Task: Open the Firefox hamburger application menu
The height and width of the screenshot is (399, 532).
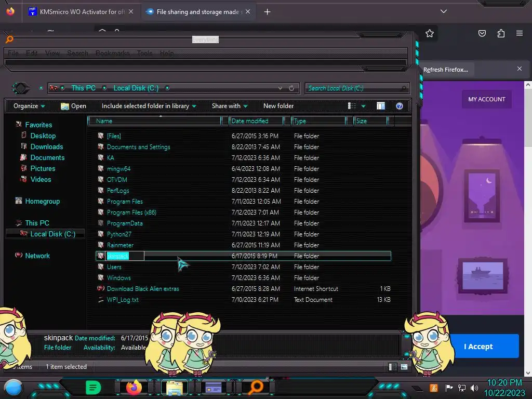Action: pyautogui.click(x=520, y=33)
